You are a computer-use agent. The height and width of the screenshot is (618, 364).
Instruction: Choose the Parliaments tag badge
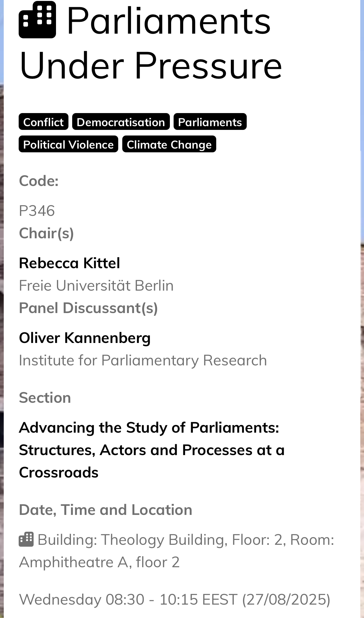(210, 122)
